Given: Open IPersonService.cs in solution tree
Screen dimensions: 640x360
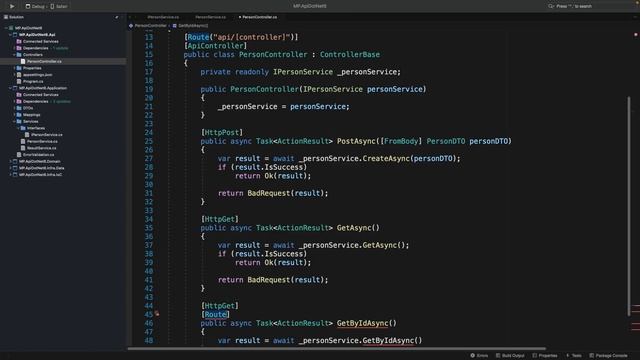Looking at the screenshot, I should point(47,135).
